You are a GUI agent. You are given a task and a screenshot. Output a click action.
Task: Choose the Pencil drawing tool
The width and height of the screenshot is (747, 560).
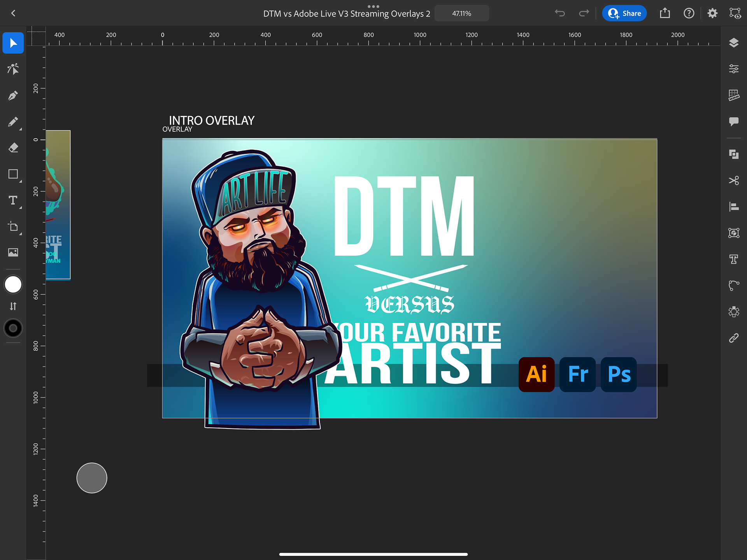point(13,122)
